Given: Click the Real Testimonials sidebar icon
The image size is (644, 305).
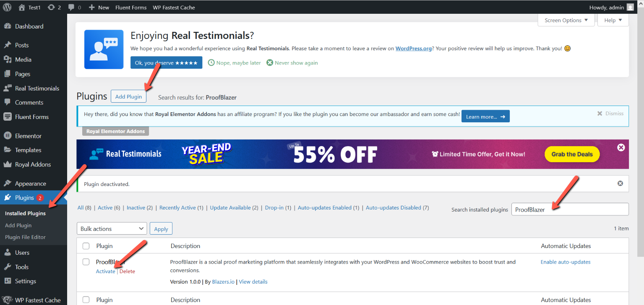Looking at the screenshot, I should [x=7, y=88].
